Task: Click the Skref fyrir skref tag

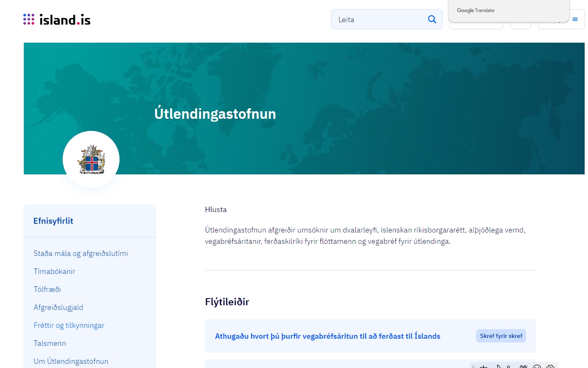Action: coord(501,336)
